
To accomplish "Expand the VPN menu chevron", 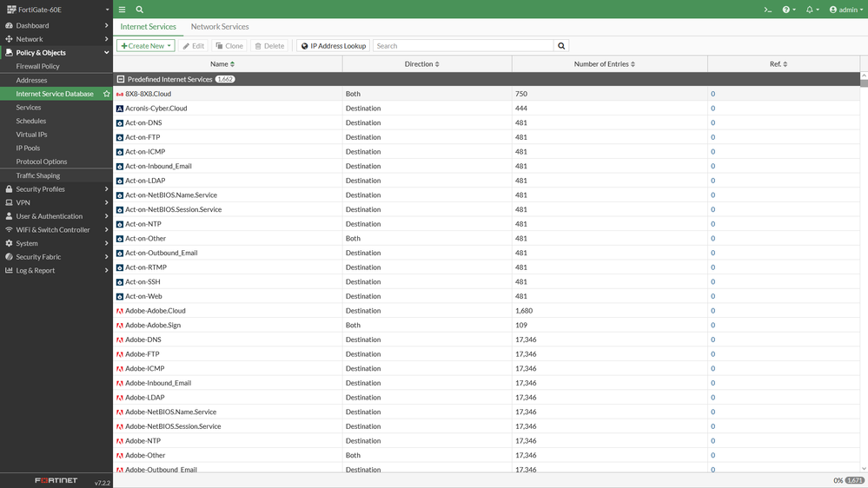I will (x=106, y=202).
